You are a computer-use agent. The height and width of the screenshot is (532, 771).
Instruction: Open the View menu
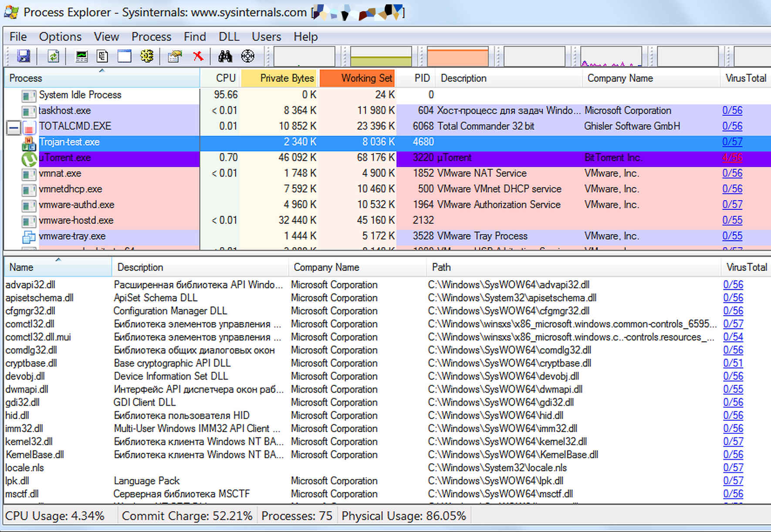(106, 37)
